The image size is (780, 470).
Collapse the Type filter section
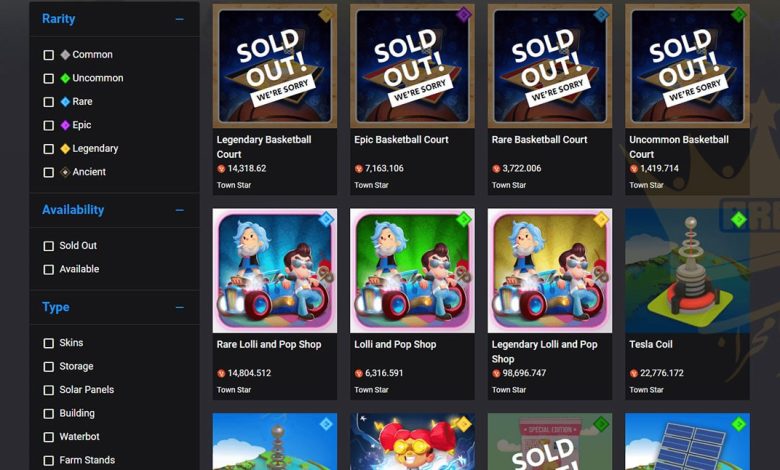click(x=180, y=307)
